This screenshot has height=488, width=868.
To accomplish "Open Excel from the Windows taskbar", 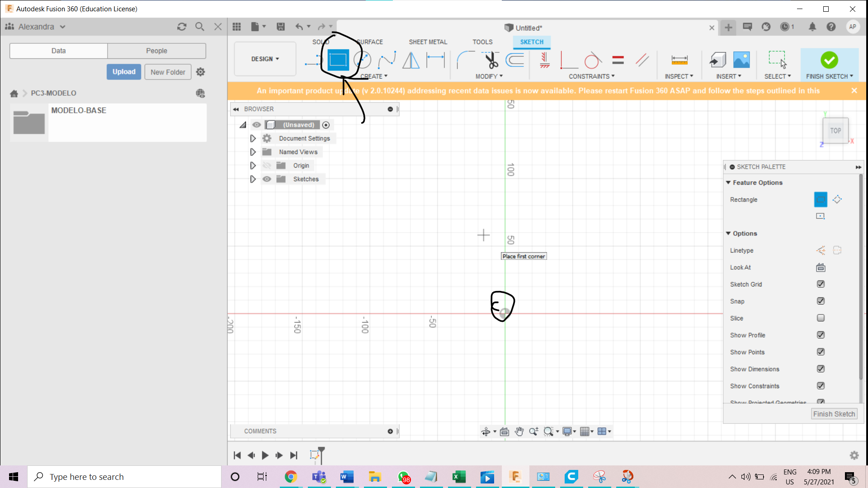I will [x=458, y=477].
